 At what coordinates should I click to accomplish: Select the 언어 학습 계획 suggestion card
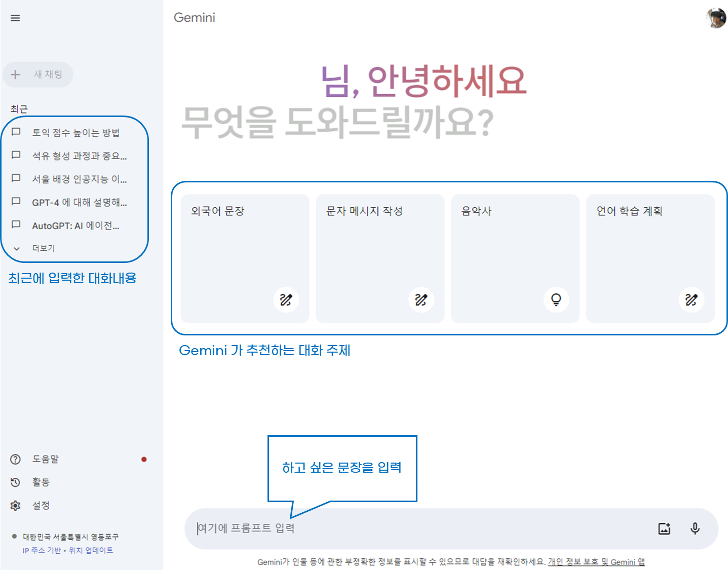(x=650, y=258)
